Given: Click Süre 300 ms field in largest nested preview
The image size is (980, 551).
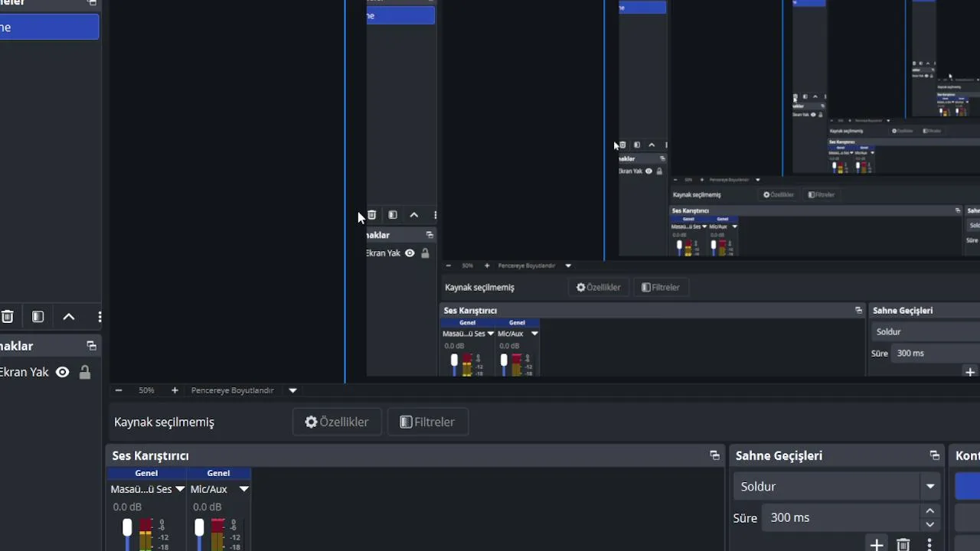Looking at the screenshot, I should [936, 353].
